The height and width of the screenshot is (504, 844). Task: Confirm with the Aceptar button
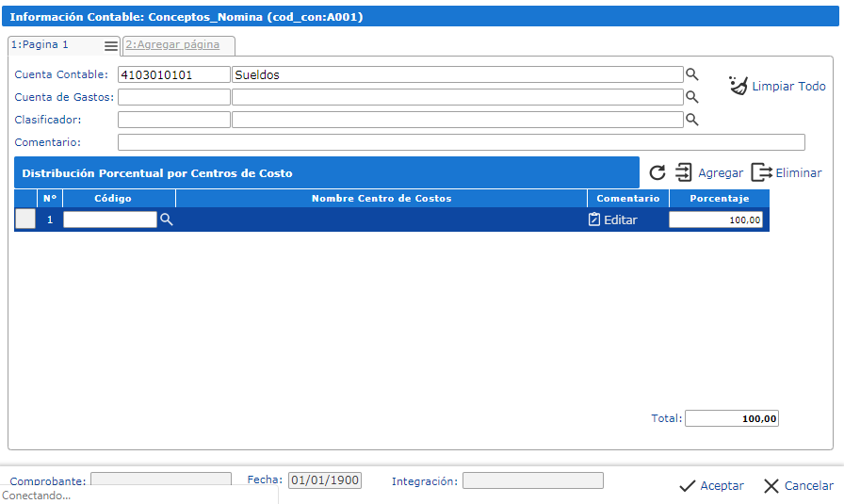(x=722, y=486)
